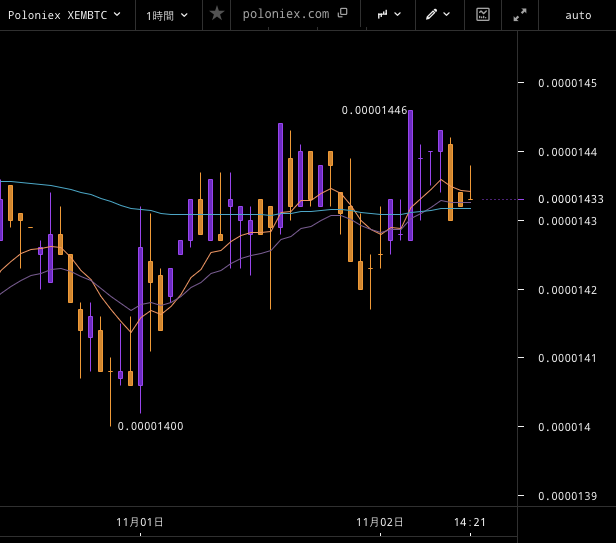Open the Poloniex XEMBTC market dropdown
The image size is (616, 543).
(64, 15)
